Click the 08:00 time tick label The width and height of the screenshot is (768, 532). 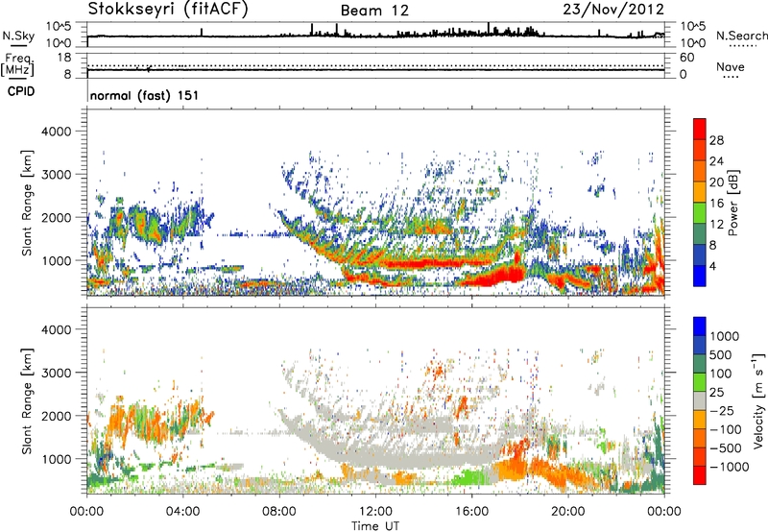tap(279, 512)
